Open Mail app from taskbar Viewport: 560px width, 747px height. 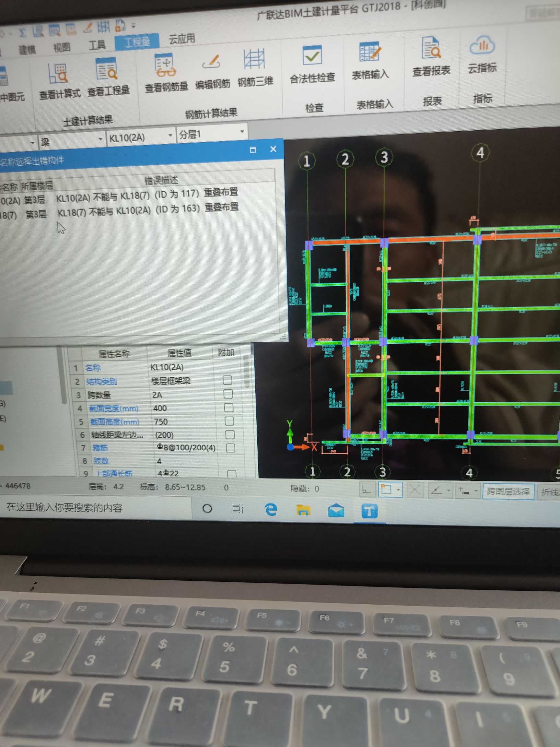tap(336, 511)
